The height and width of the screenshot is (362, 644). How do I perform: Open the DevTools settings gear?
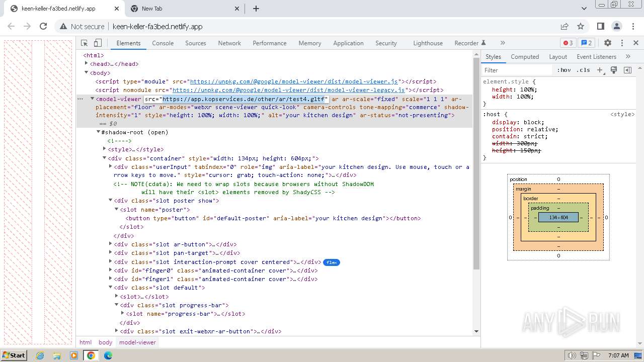point(608,43)
